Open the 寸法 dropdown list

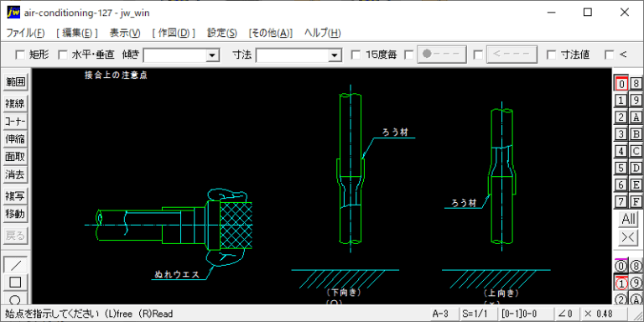[335, 55]
